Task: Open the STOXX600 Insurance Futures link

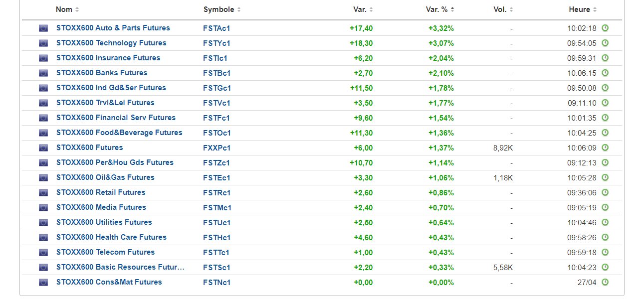Action: (x=108, y=58)
